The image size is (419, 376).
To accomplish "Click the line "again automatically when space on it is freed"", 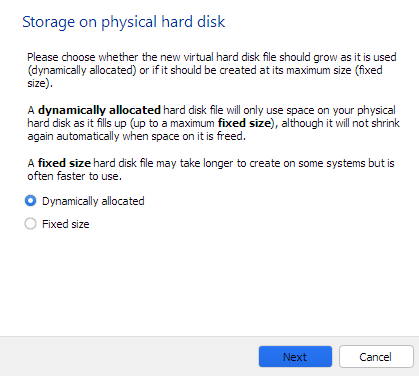I will pos(136,136).
